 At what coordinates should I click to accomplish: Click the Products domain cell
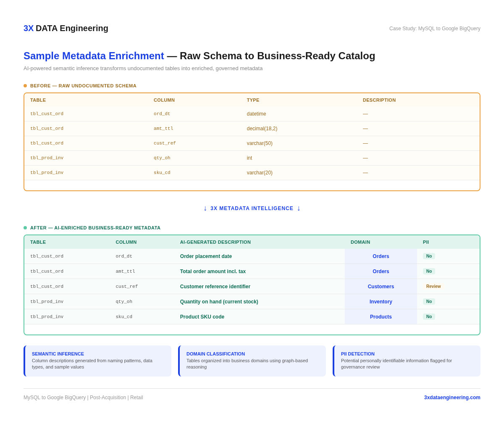pyautogui.click(x=381, y=317)
